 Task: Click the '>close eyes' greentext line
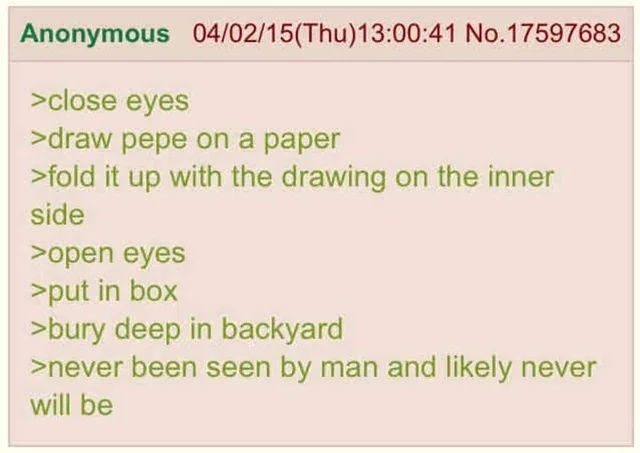(109, 101)
